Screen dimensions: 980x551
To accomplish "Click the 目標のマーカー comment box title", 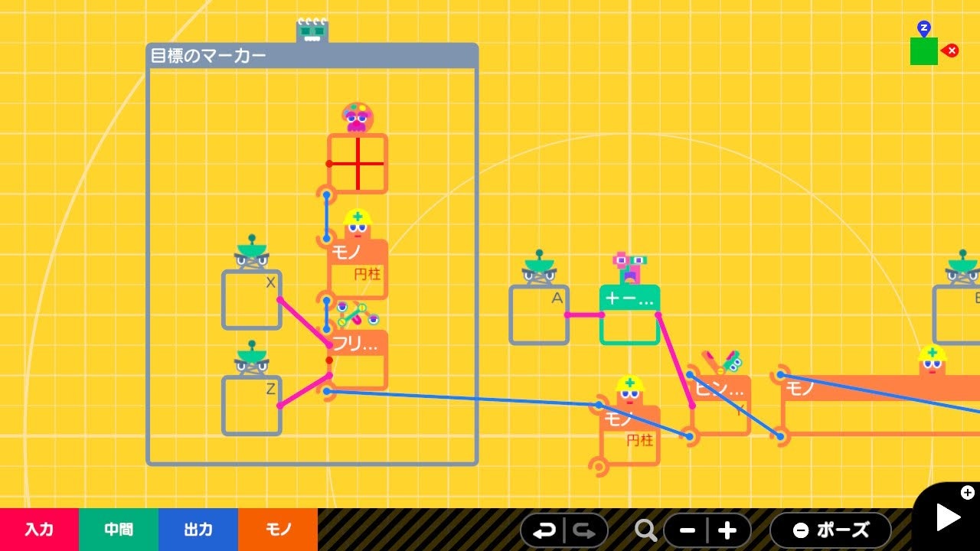I will [208, 55].
